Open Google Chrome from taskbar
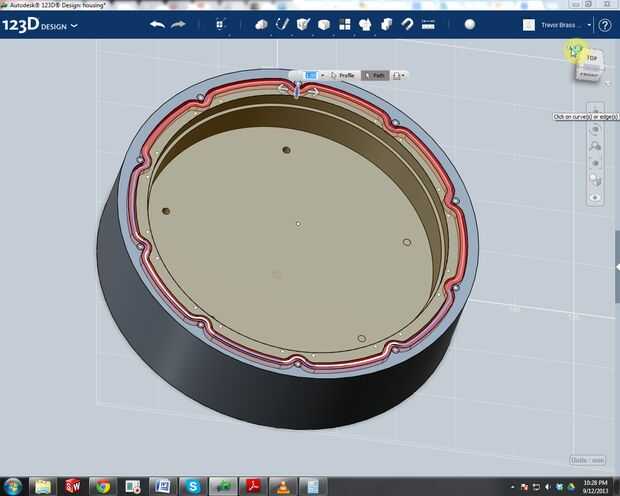Screen dimensions: 620x496 pyautogui.click(x=103, y=487)
